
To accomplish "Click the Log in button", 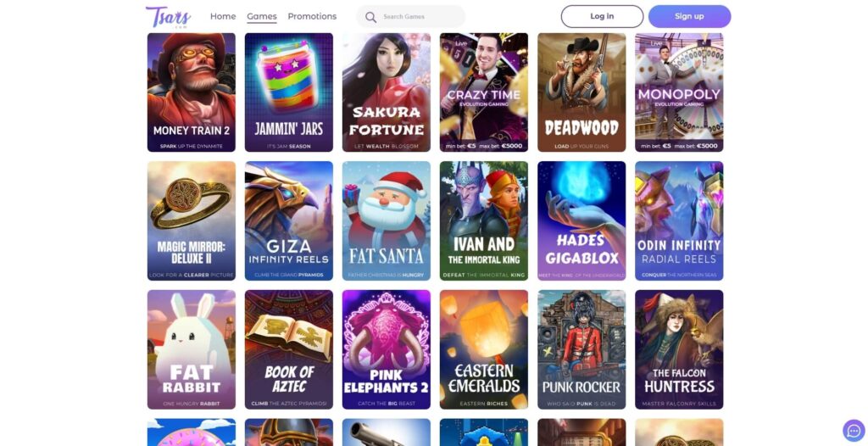I will pos(602,17).
